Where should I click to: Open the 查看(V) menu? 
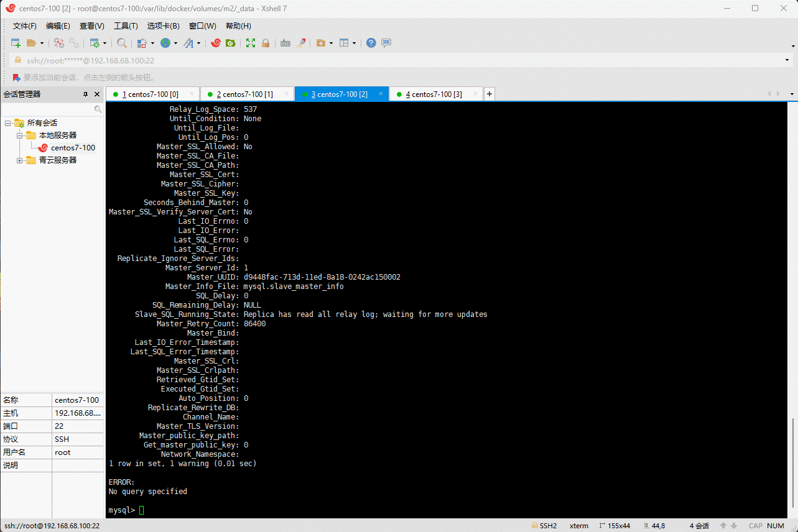coord(91,26)
